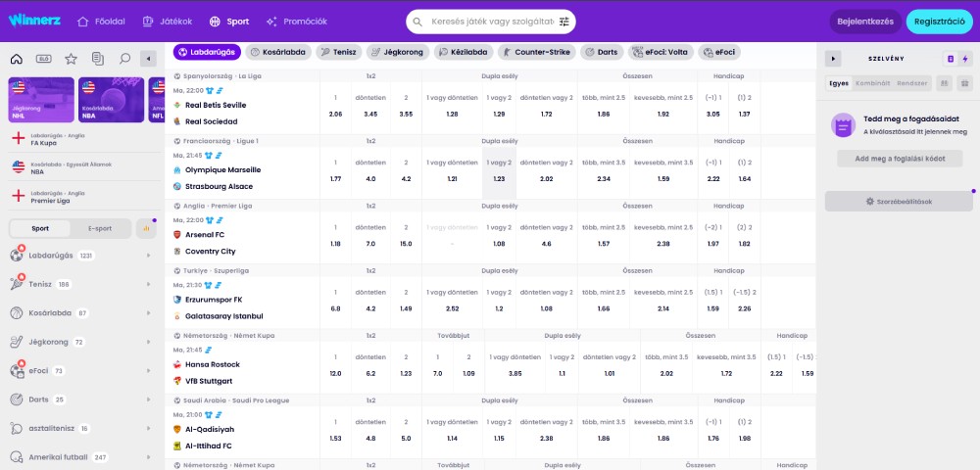Screen dimensions: 980x470
Task: Select the Kosárlabda sport chip
Action: [x=278, y=53]
